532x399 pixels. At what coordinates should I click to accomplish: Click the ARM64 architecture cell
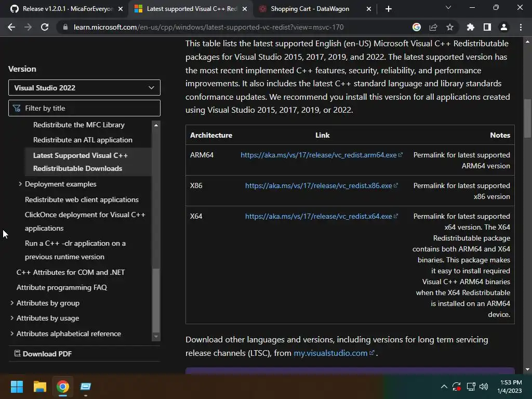(202, 155)
